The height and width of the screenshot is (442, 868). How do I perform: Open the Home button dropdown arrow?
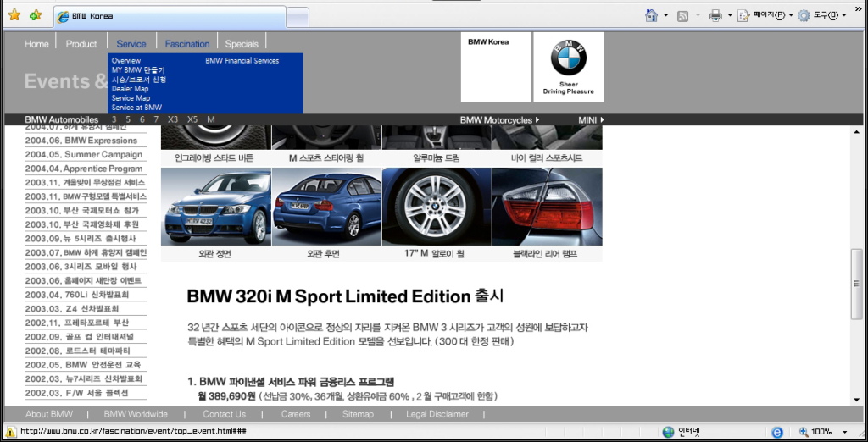tap(666, 15)
